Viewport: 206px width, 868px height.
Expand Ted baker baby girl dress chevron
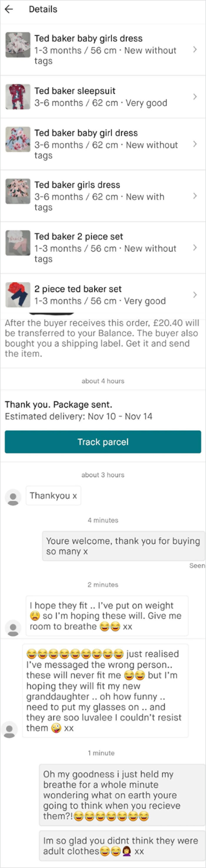coord(195,144)
